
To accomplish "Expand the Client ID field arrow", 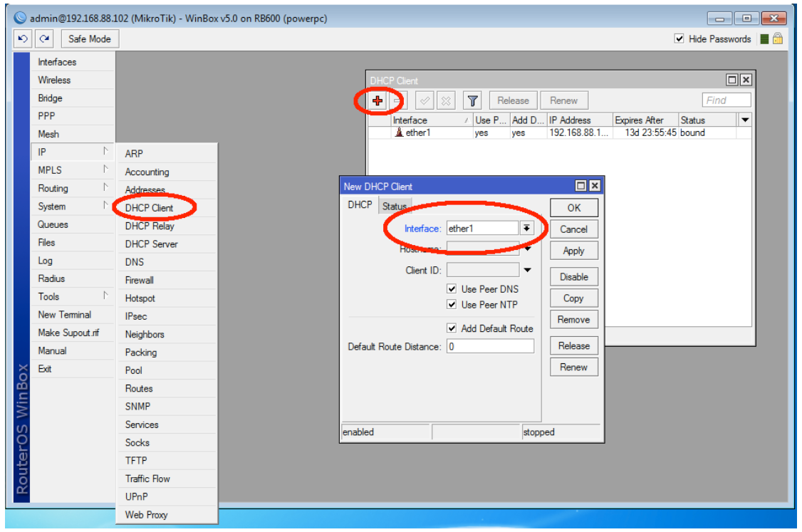I will coord(527,270).
